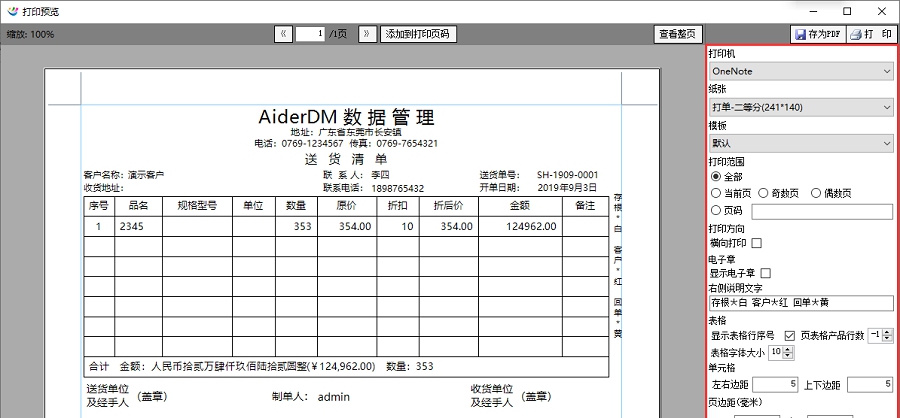Go to next page with » button
Image resolution: width=900 pixels, height=418 pixels.
(x=367, y=34)
